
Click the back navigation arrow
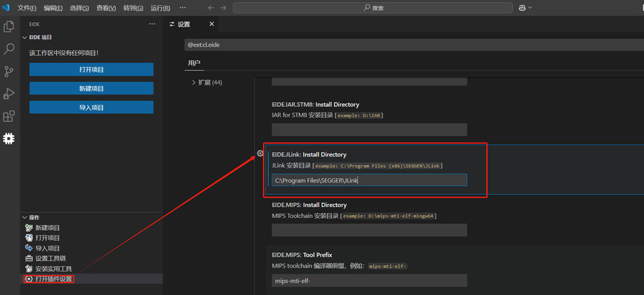pos(211,8)
